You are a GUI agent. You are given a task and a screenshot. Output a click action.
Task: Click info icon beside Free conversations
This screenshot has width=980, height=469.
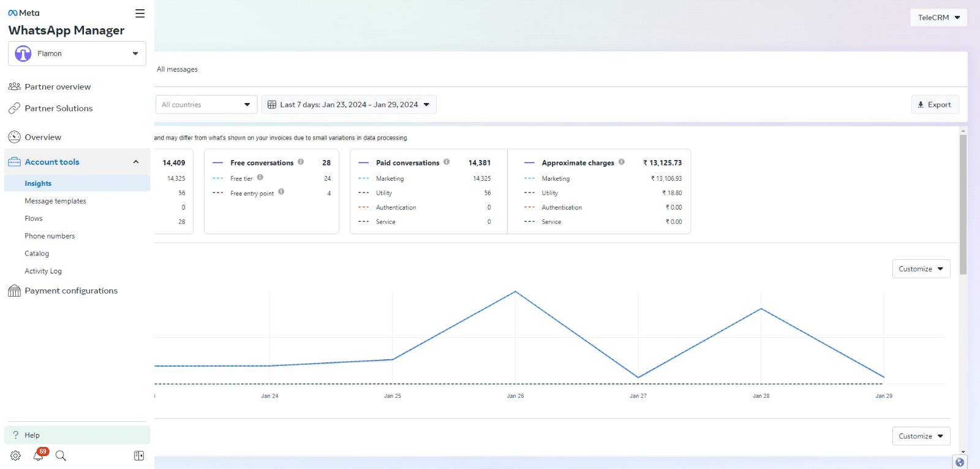pyautogui.click(x=301, y=162)
